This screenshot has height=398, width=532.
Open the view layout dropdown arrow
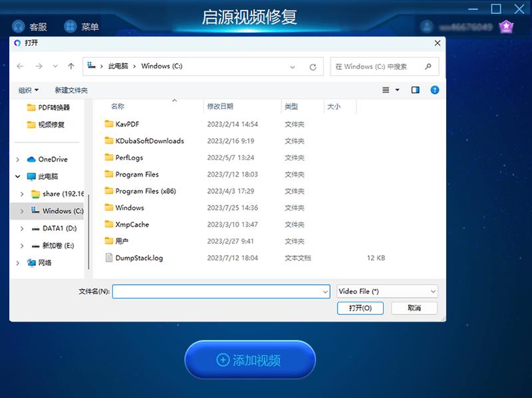point(396,90)
